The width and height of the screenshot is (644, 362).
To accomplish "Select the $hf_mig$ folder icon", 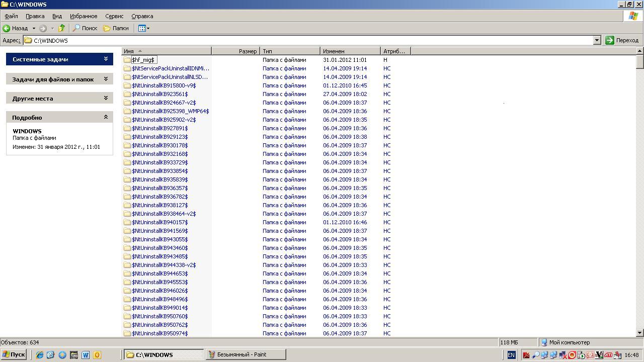I will coord(127,60).
